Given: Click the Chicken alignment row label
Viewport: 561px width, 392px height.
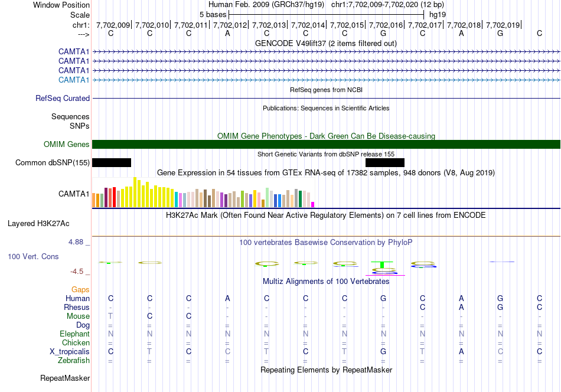Looking at the screenshot, I should [x=76, y=342].
